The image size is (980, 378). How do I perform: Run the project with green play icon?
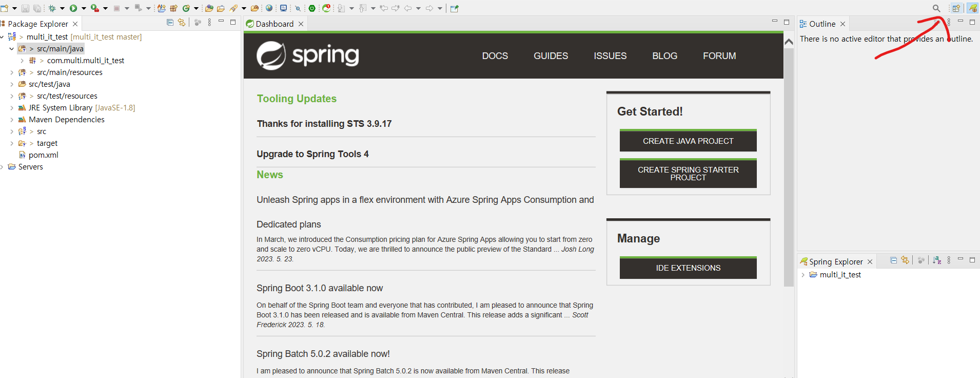pos(73,8)
